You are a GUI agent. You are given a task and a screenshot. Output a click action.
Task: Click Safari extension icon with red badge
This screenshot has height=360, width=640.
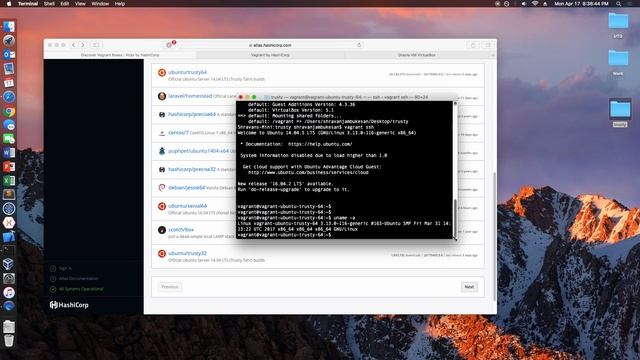point(170,44)
